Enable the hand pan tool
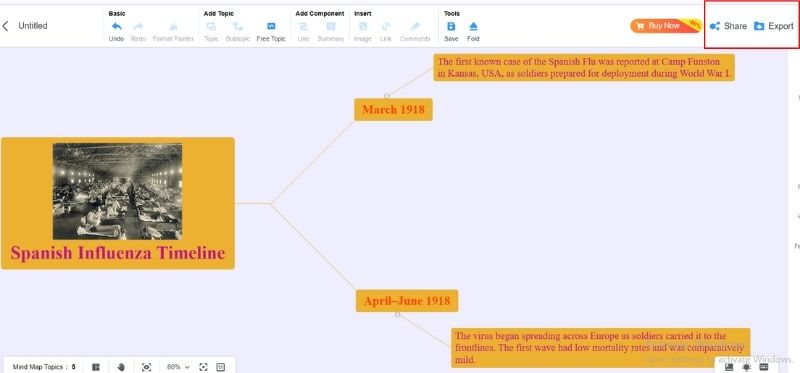This screenshot has height=373, width=800. tap(121, 367)
